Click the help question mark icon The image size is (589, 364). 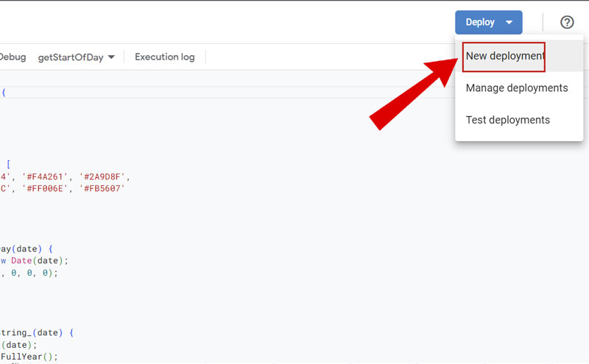pos(567,22)
